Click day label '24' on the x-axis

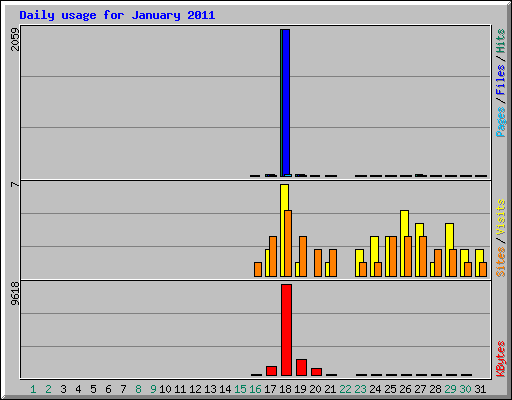tap(375, 389)
